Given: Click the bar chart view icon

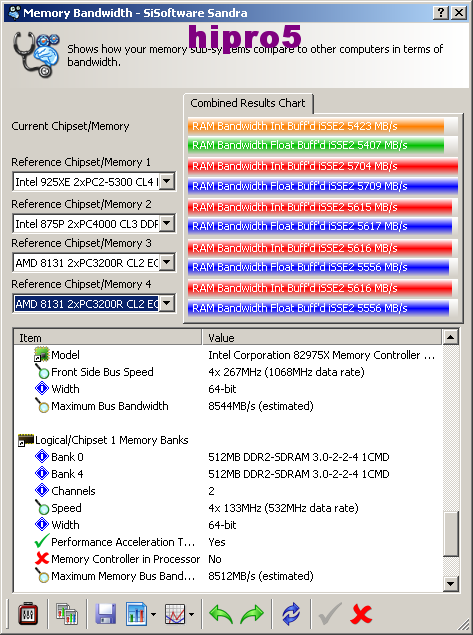Looking at the screenshot, I should [136, 614].
